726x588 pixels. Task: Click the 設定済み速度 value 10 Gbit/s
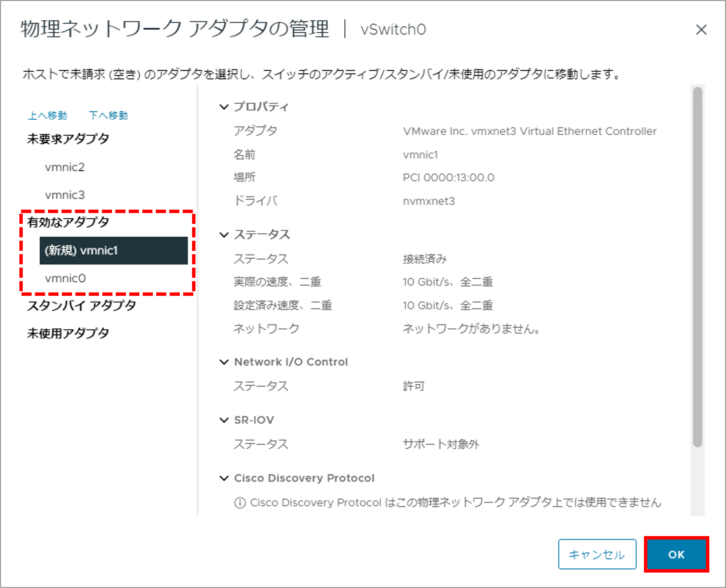[448, 306]
